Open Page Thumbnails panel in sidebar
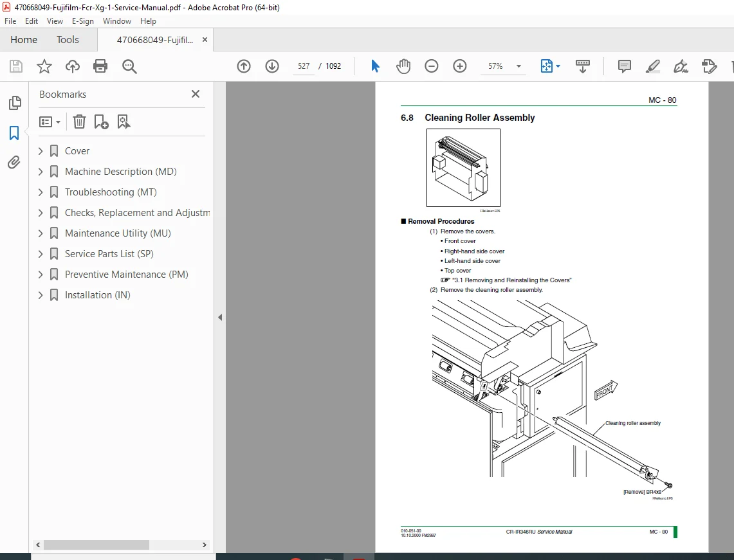 [x=15, y=103]
